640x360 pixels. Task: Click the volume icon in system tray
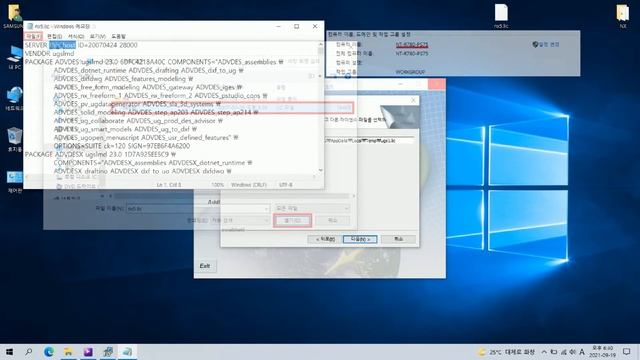[x=572, y=352]
